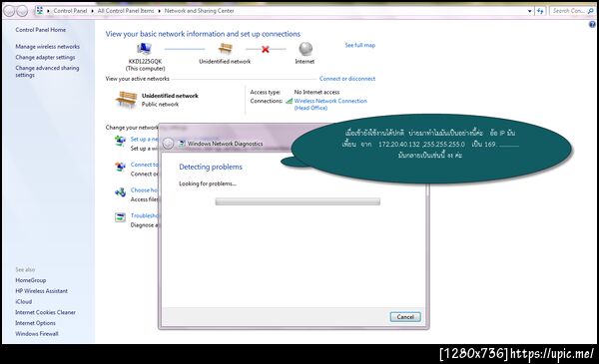The height and width of the screenshot is (364, 599).
Task: Select Control Panel breadcrumb segment
Action: pos(70,11)
